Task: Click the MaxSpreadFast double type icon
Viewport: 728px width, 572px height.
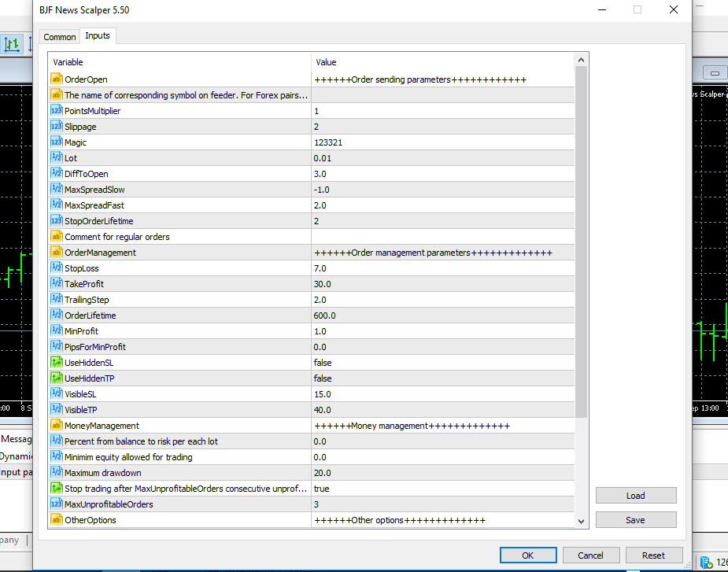Action: pos(56,205)
